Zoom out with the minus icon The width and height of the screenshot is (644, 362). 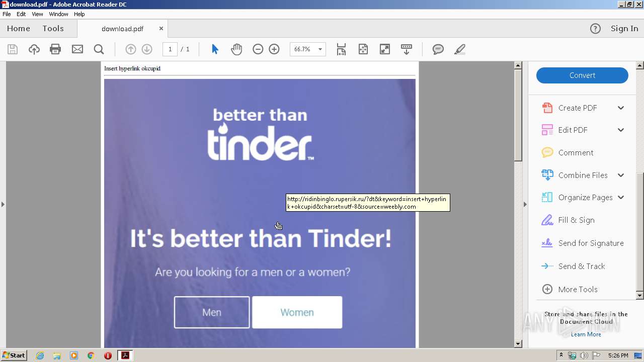(258, 49)
